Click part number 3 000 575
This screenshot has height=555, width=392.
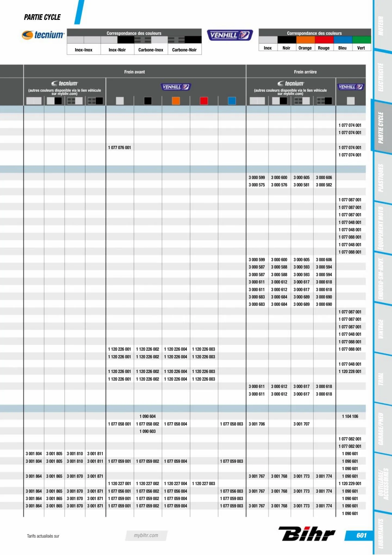pos(257,185)
